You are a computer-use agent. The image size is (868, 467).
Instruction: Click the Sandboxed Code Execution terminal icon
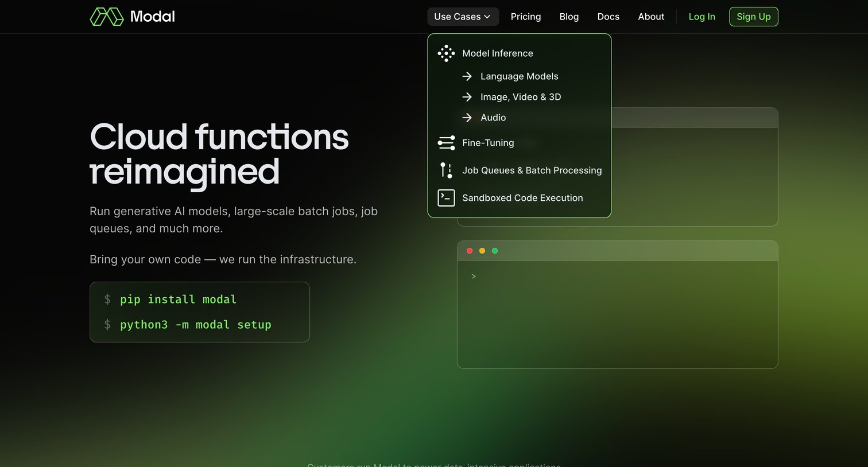[x=446, y=198]
